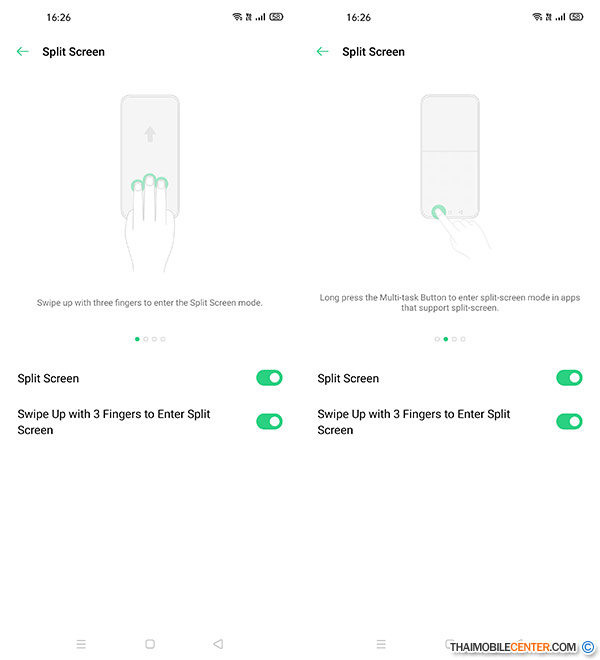
Task: Tap the back arrow on right screen
Action: point(323,51)
